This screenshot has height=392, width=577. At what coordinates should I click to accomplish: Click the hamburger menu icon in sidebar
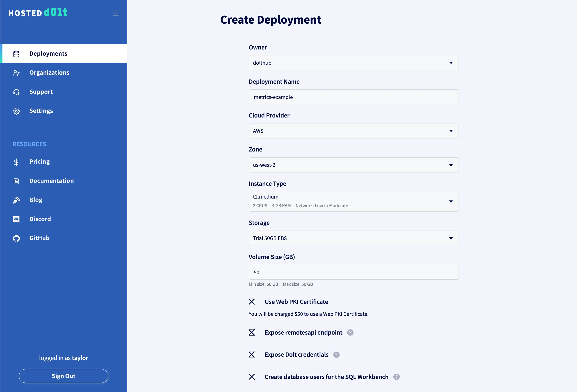116,13
